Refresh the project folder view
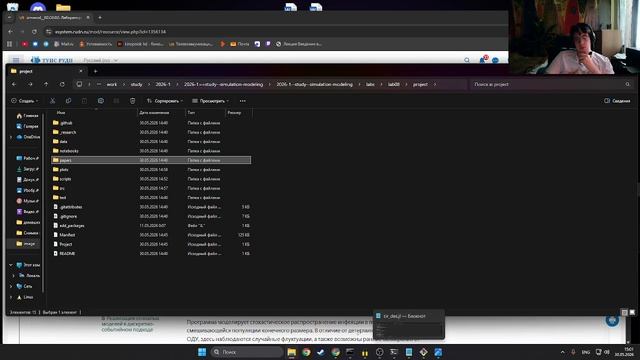This screenshot has height=360, width=640. tap(62, 84)
